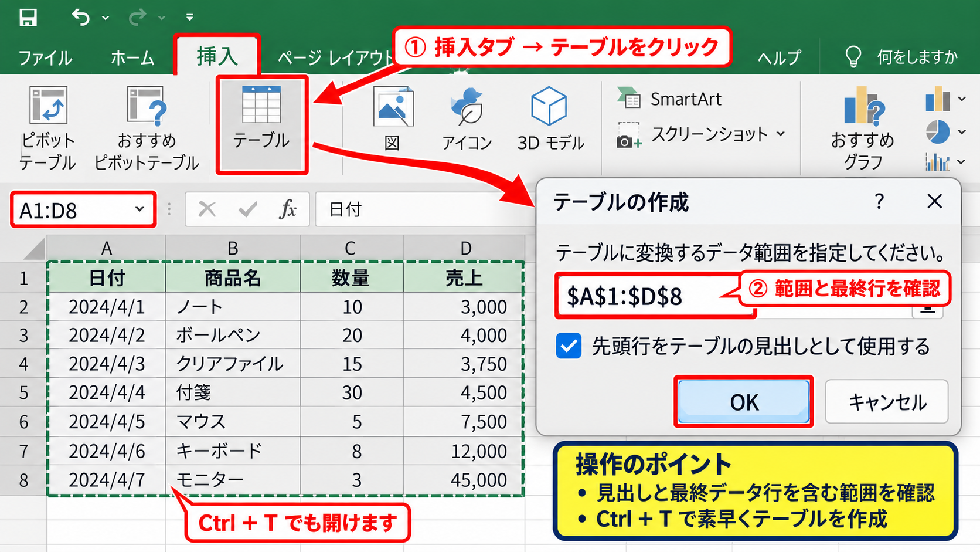Click the Redo arrow icon
The image size is (980, 552).
tap(137, 18)
